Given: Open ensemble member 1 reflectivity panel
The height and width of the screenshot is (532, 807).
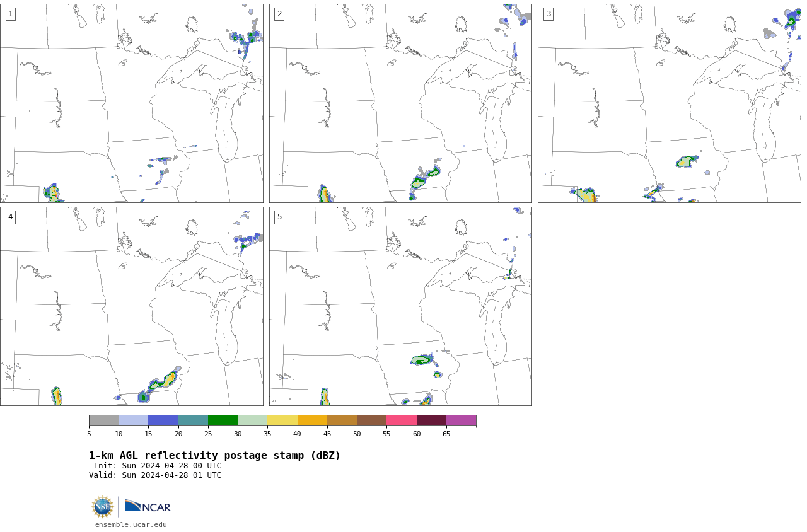Looking at the screenshot, I should pos(131,103).
